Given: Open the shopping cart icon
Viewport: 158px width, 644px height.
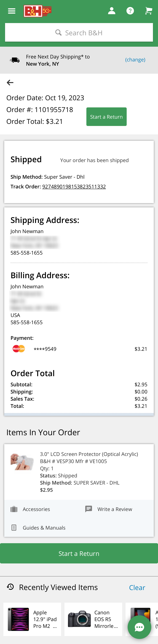Looking at the screenshot, I should point(148,10).
